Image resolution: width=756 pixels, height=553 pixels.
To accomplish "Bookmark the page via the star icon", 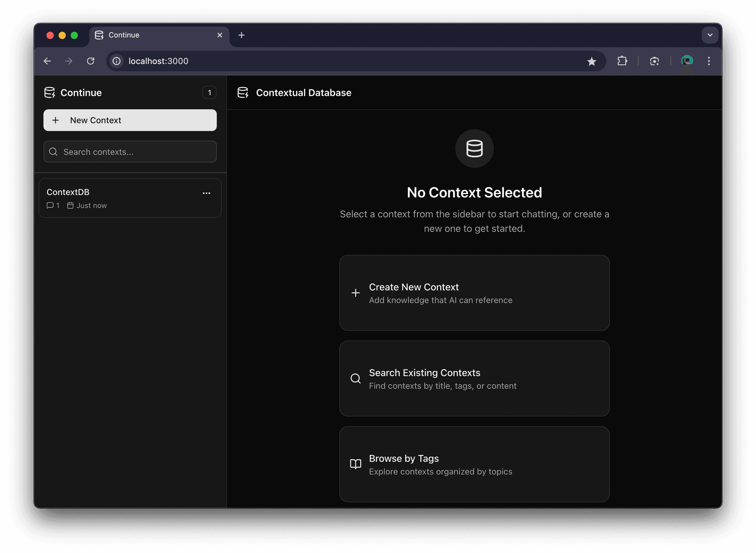I will (x=592, y=61).
